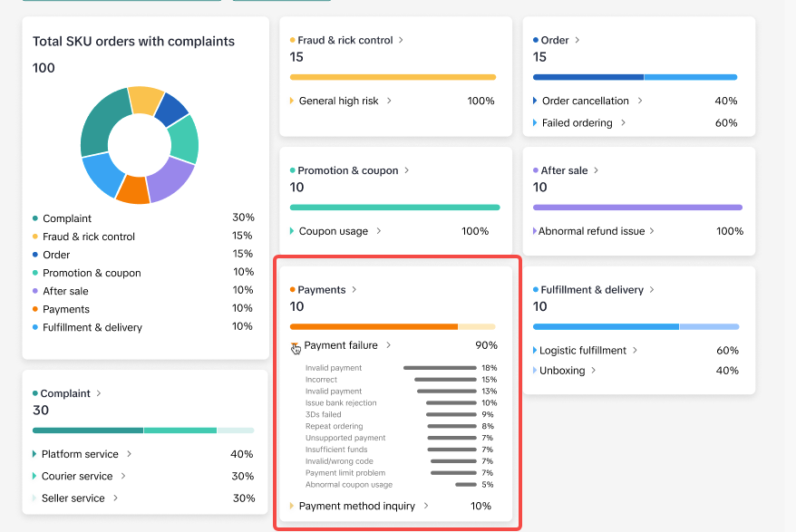This screenshot has width=796, height=532.
Task: Expand the Order cancellation row triangle
Action: (x=535, y=101)
